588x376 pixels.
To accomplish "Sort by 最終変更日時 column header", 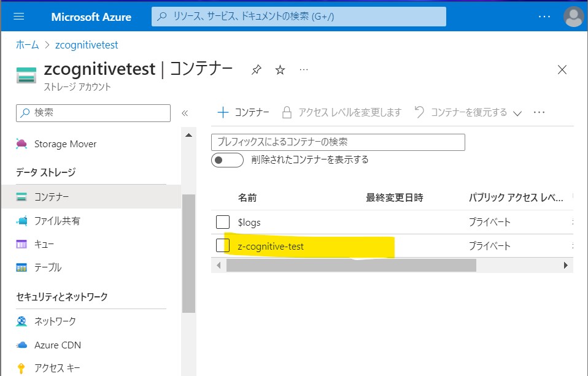I will (x=395, y=198).
